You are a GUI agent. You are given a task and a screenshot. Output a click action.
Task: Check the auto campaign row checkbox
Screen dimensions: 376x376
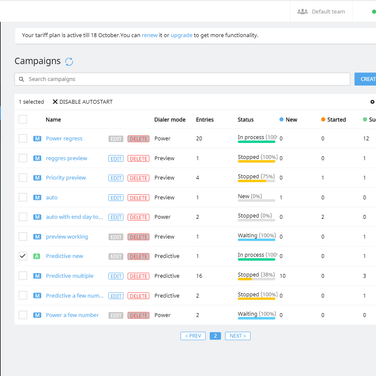pos(23,197)
